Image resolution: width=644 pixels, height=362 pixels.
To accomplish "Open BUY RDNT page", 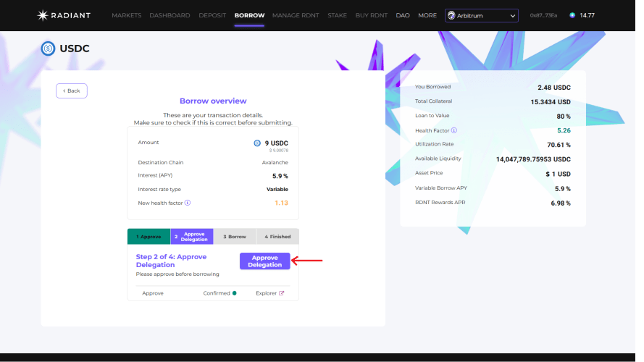I will point(372,16).
